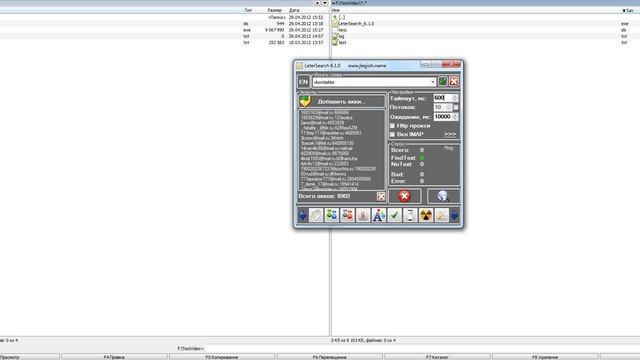Click the globe magnifier search button
The height and width of the screenshot is (360, 640).
click(x=443, y=196)
